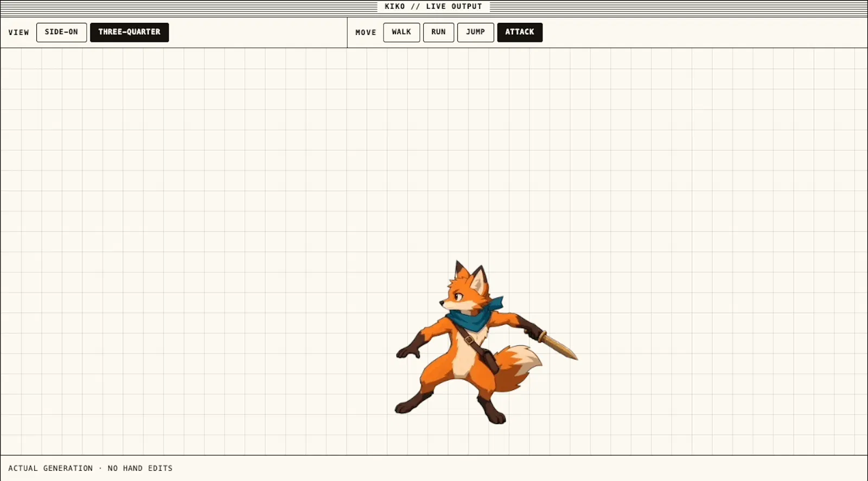Image resolution: width=868 pixels, height=481 pixels.
Task: Select the Three-Quarter view option
Action: point(129,32)
